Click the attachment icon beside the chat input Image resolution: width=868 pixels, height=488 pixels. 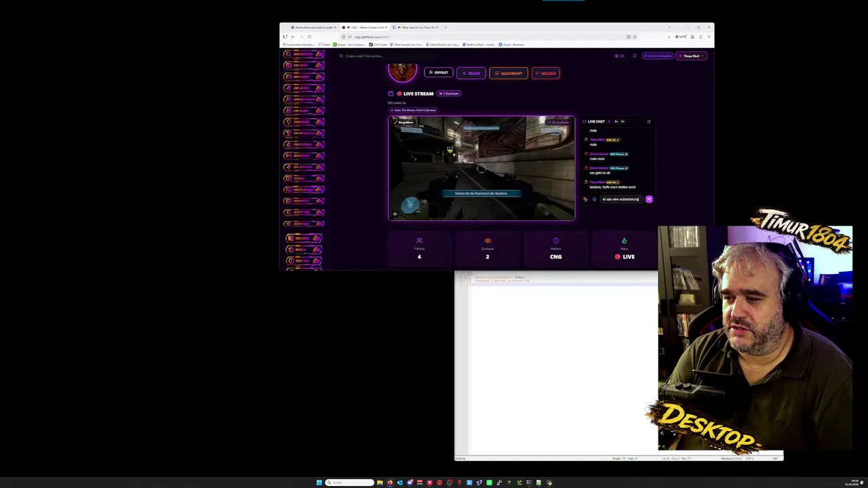click(585, 199)
